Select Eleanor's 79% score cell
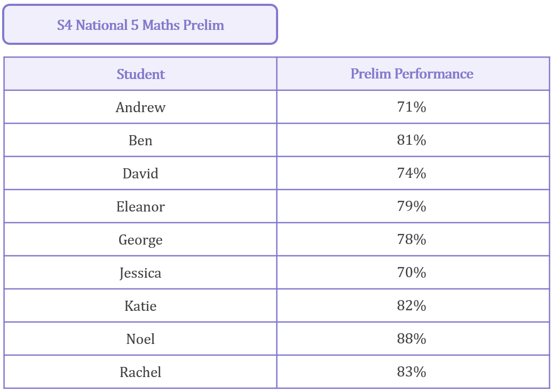552x392 pixels. click(x=412, y=207)
